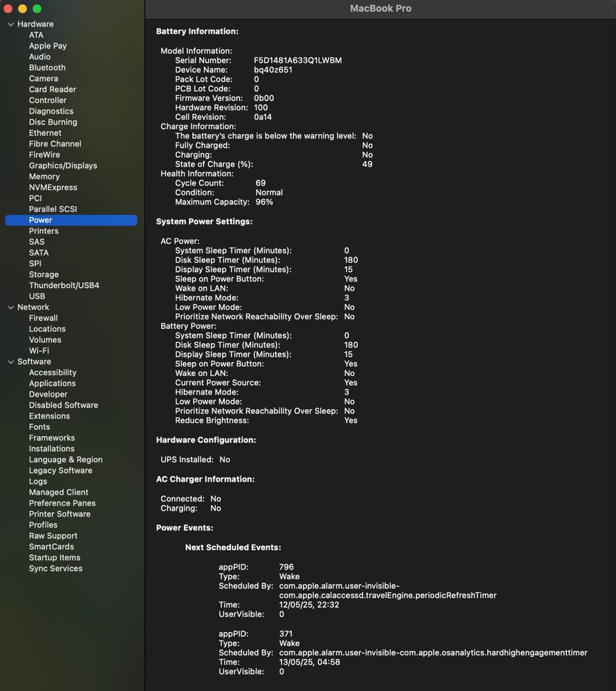Open Managed Client entry
Screen dimensions: 616x691
[59, 492]
